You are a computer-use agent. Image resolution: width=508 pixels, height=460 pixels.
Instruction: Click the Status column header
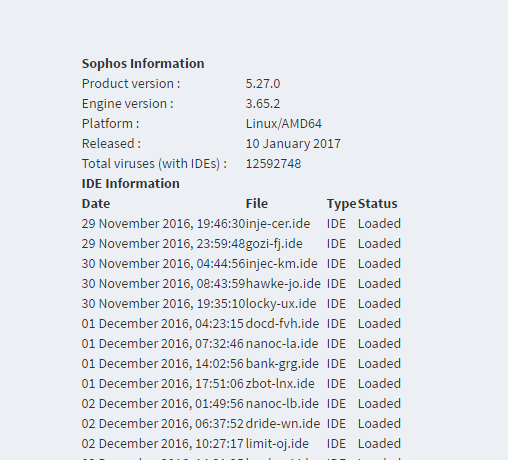(x=378, y=204)
